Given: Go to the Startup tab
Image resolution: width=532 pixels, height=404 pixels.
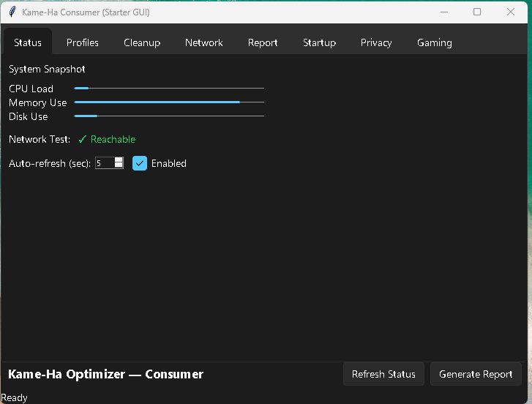Looking at the screenshot, I should 319,42.
